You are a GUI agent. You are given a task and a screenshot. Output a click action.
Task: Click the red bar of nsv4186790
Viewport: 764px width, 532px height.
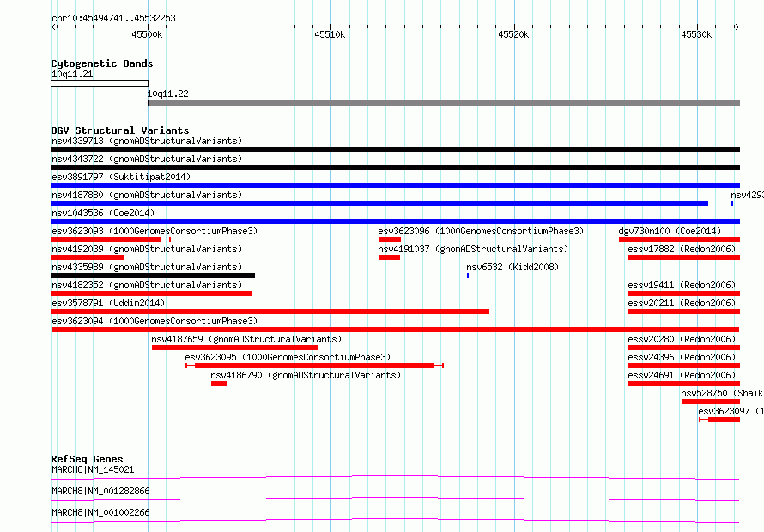point(219,384)
